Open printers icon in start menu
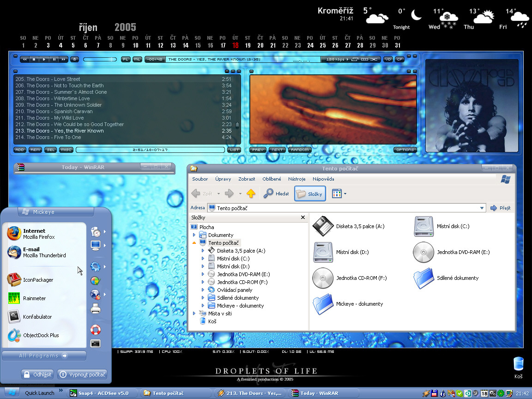The width and height of the screenshot is (532, 399). coord(96,308)
